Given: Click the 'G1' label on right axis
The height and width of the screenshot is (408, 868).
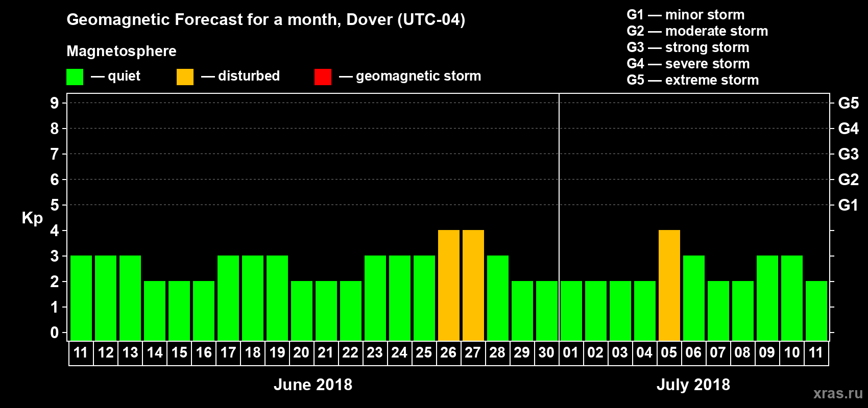Looking at the screenshot, I should (x=849, y=205).
